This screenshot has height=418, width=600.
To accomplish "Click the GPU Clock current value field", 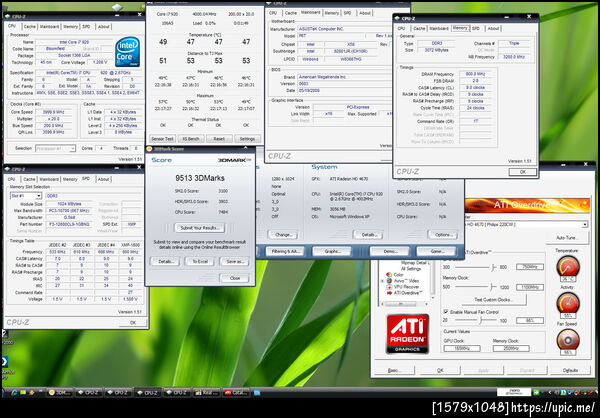I will (x=462, y=348).
